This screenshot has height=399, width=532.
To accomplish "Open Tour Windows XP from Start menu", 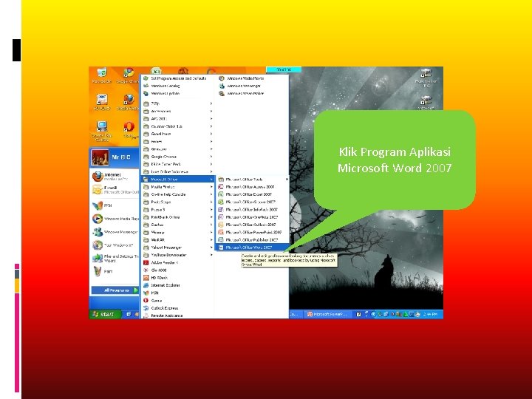I will (115, 245).
